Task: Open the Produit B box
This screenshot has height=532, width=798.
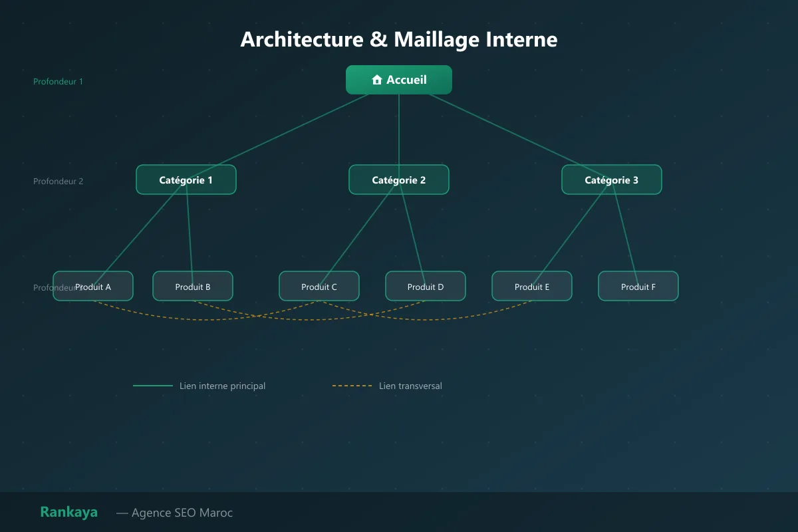Action: pyautogui.click(x=193, y=286)
